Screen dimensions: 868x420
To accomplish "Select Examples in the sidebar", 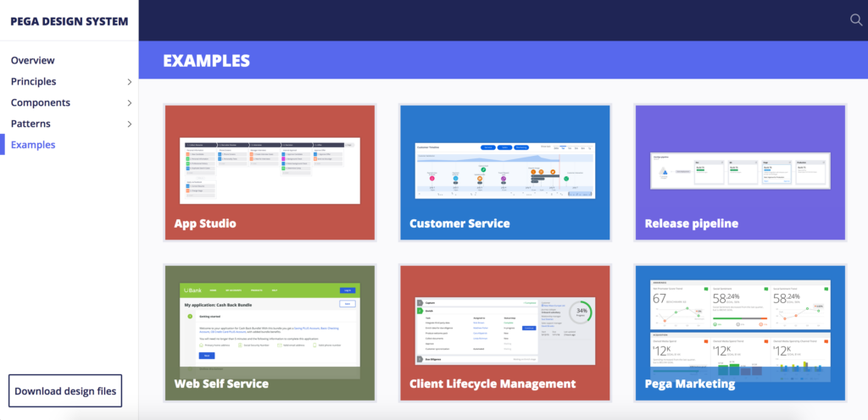I will pyautogui.click(x=33, y=145).
